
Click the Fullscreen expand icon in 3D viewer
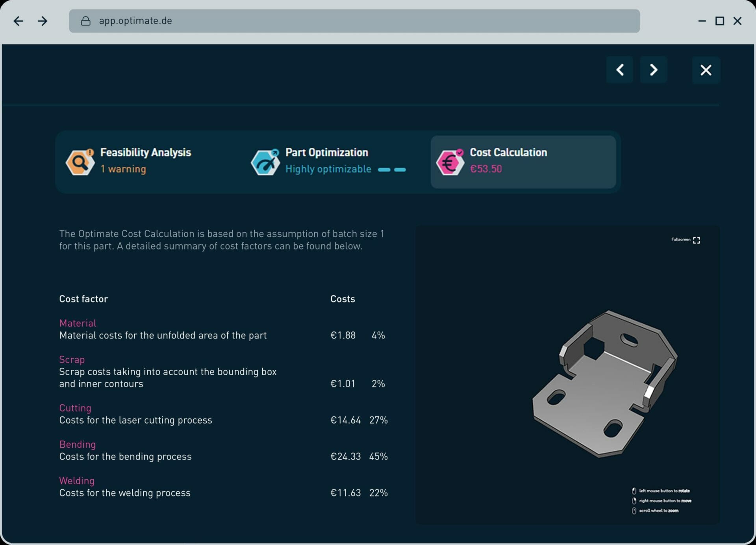[696, 240]
